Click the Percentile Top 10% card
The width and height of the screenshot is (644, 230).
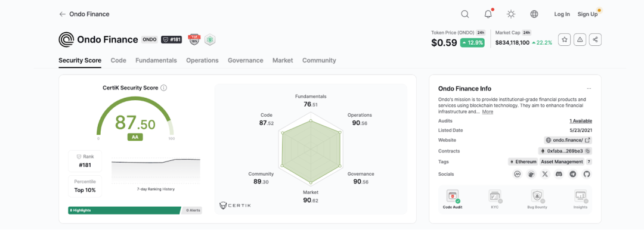(x=85, y=186)
